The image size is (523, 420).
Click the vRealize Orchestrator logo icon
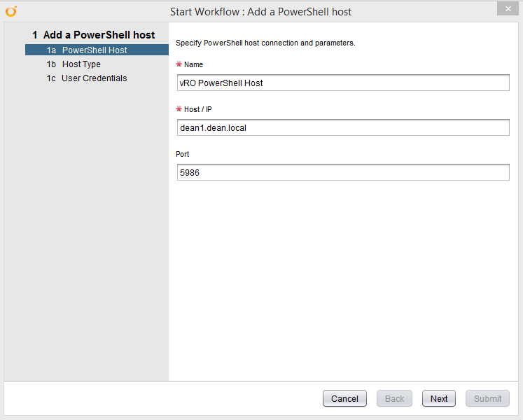(x=11, y=11)
